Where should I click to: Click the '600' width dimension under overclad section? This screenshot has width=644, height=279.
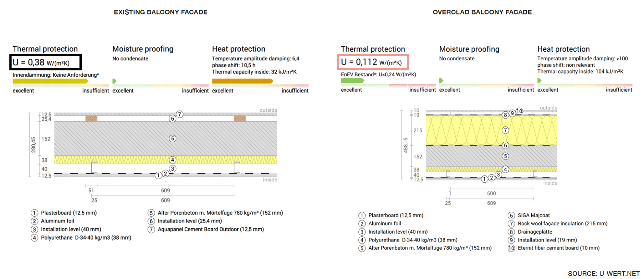pyautogui.click(x=491, y=194)
